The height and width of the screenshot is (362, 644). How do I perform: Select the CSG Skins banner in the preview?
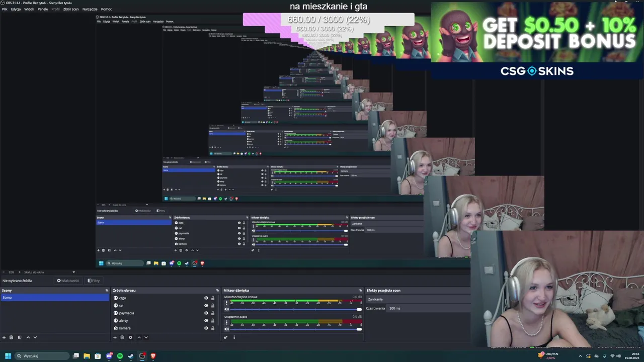coord(537,40)
